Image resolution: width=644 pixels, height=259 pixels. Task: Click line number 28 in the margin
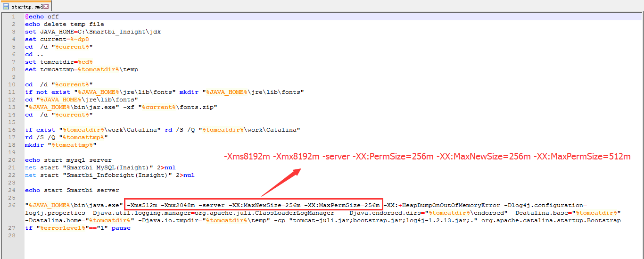pyautogui.click(x=12, y=235)
